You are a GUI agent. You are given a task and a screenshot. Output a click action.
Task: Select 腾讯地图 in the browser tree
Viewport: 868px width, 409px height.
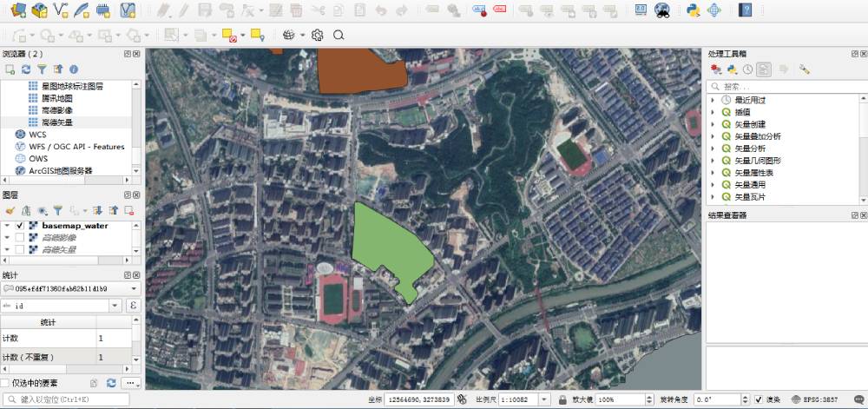coord(56,98)
